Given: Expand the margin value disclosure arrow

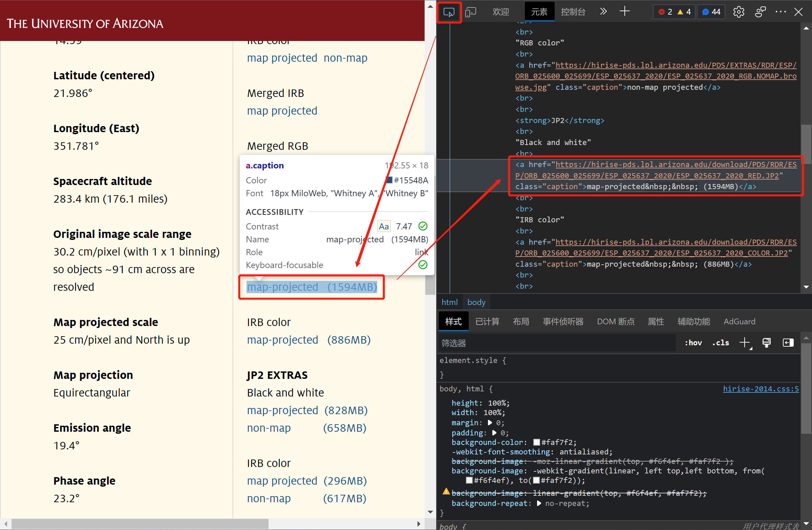Looking at the screenshot, I should click(490, 423).
